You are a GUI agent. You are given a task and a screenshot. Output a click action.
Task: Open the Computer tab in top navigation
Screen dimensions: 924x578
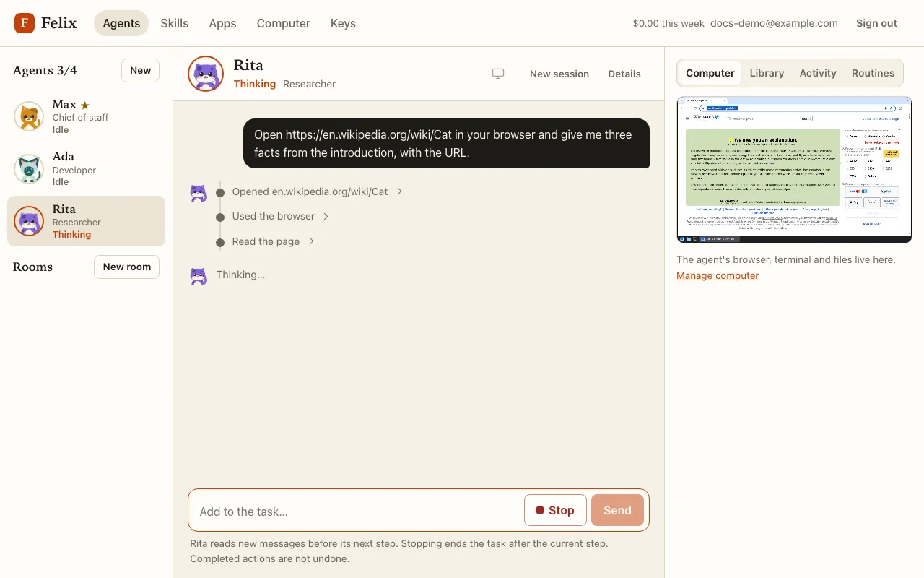[x=284, y=23]
